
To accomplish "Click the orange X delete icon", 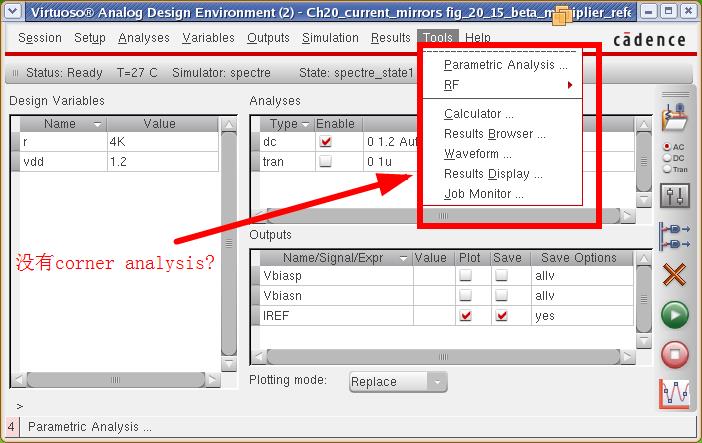I will [x=674, y=275].
